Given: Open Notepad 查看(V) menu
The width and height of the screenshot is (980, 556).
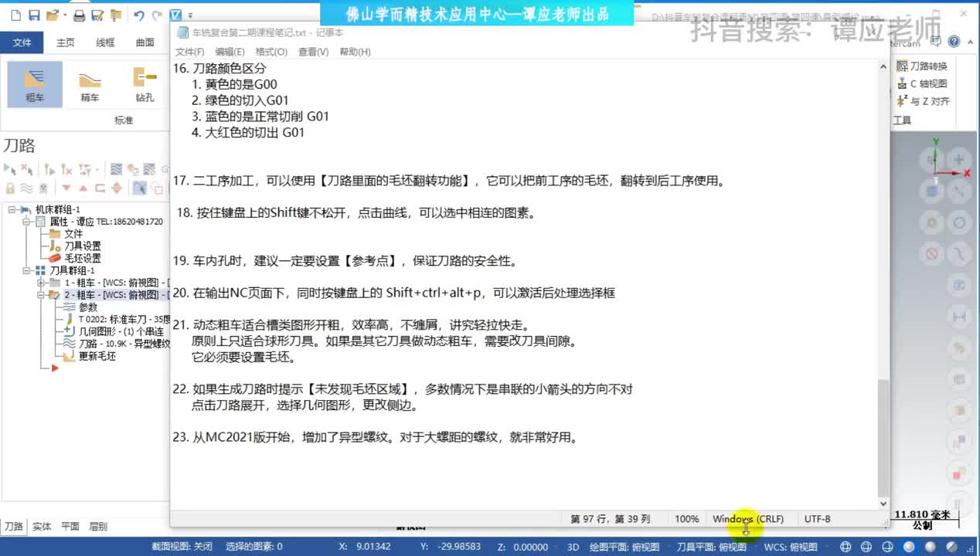Looking at the screenshot, I should (313, 52).
